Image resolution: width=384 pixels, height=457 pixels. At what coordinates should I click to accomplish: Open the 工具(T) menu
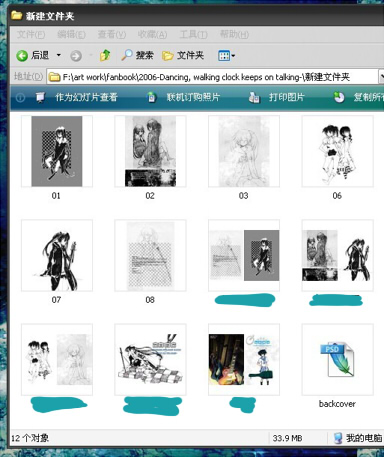[193, 34]
